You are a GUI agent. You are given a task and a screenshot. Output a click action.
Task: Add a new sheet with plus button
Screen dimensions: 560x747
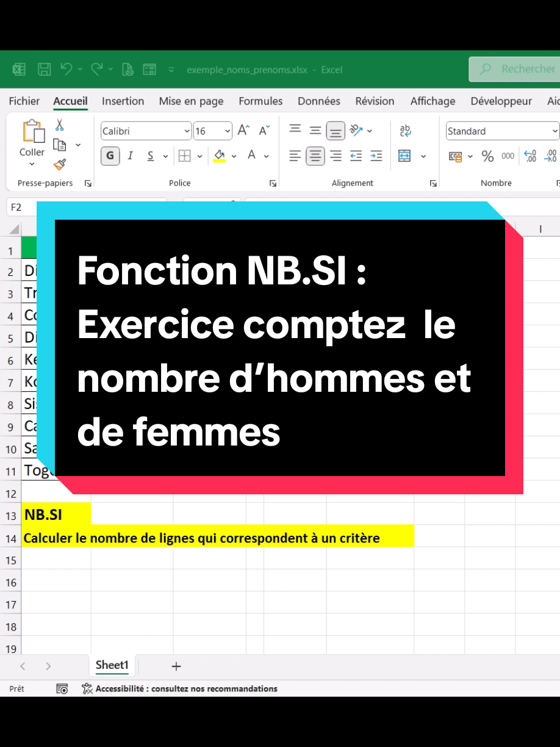tap(176, 666)
